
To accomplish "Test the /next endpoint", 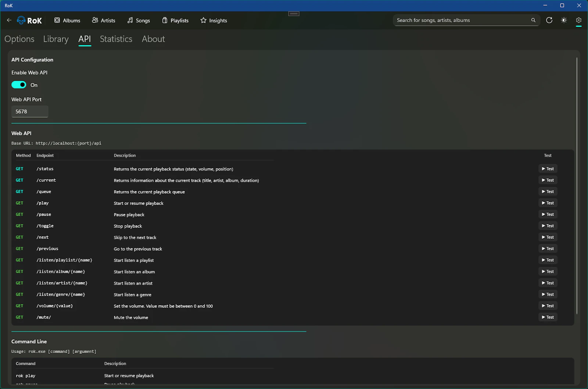I will tap(548, 237).
